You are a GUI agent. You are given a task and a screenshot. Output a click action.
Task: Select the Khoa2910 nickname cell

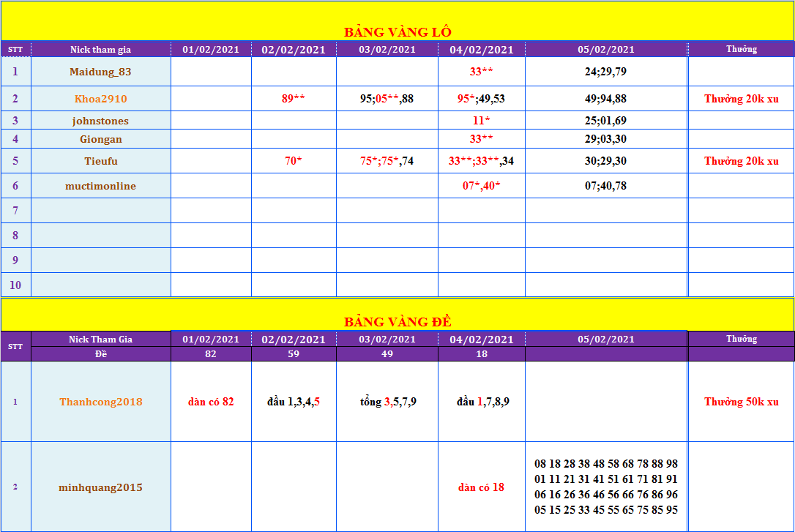click(x=101, y=99)
